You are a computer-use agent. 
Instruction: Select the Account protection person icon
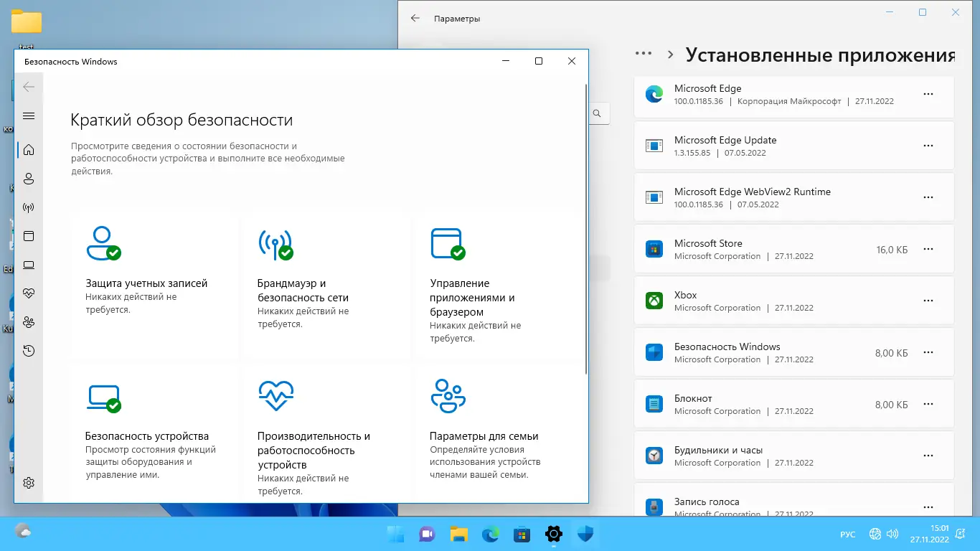(28, 179)
